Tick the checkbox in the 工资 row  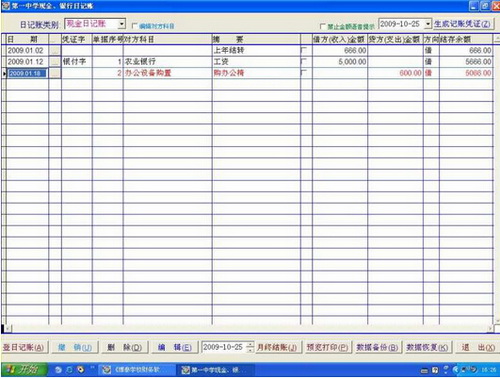[304, 61]
